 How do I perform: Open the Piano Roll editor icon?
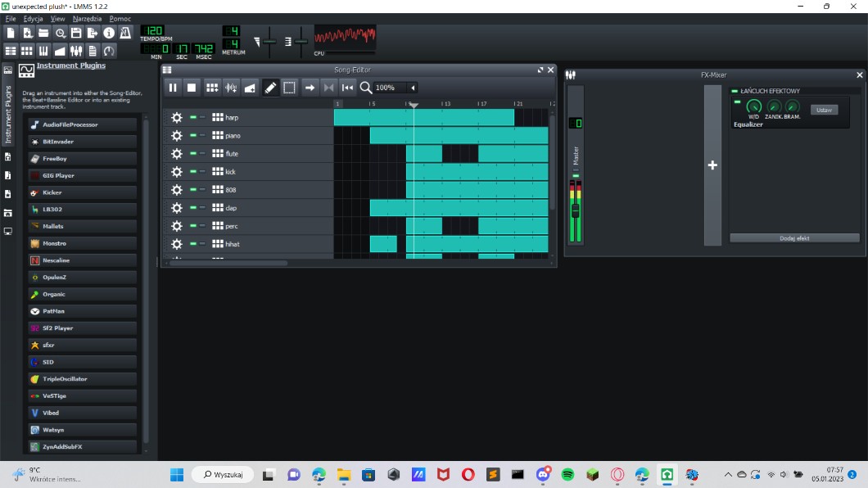[x=44, y=51]
